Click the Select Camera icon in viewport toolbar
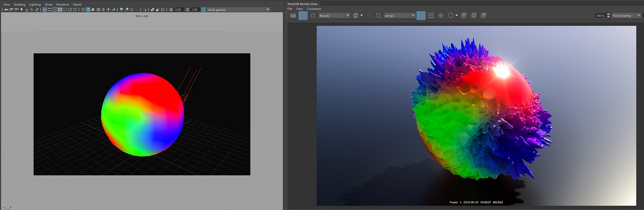The width and height of the screenshot is (644, 210). pos(6,10)
